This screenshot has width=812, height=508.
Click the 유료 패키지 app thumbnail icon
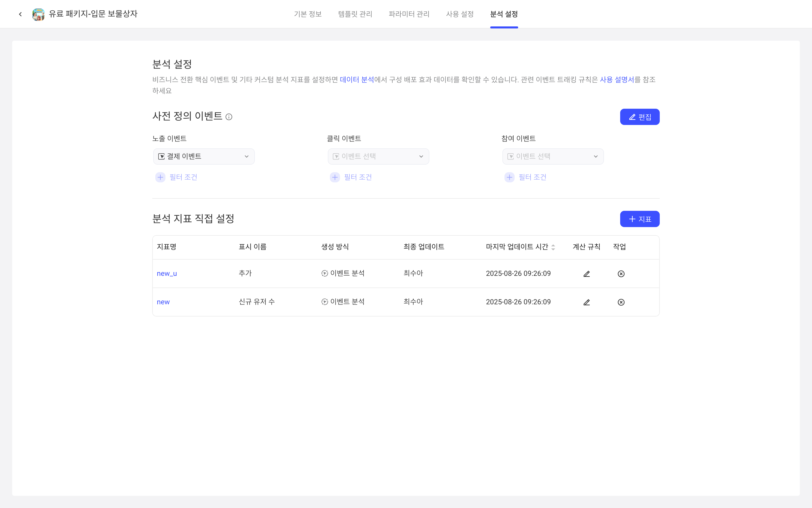click(38, 14)
